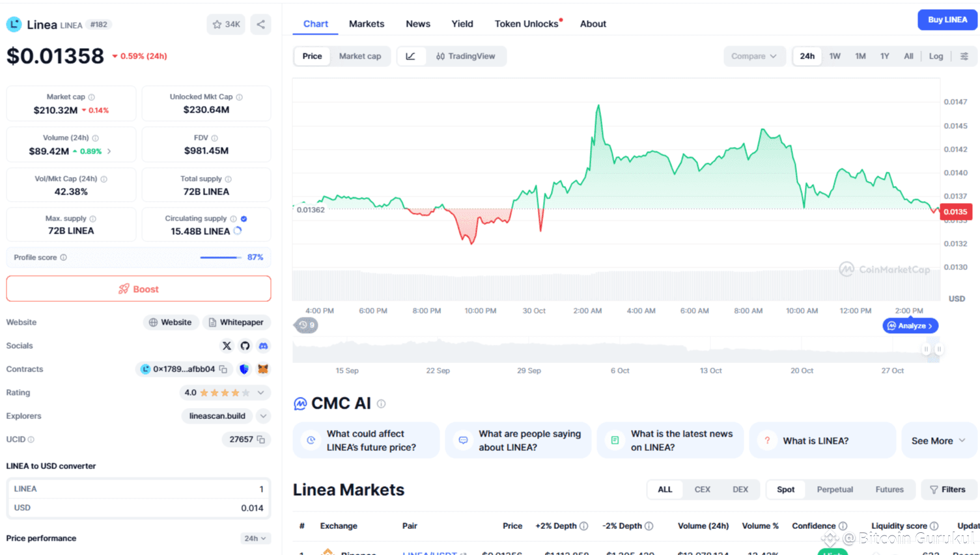
Task: Copy the contract address icon
Action: click(x=223, y=370)
